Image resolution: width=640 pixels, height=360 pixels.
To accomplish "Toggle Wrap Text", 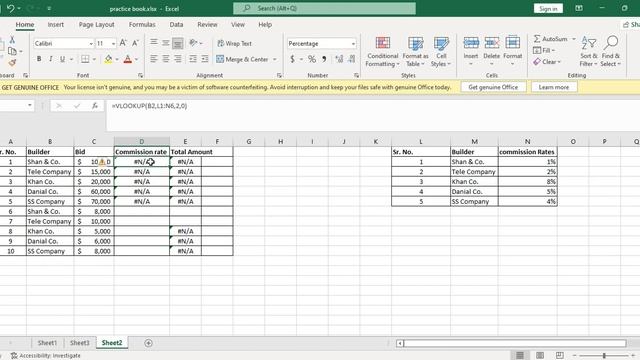I will 234,43.
